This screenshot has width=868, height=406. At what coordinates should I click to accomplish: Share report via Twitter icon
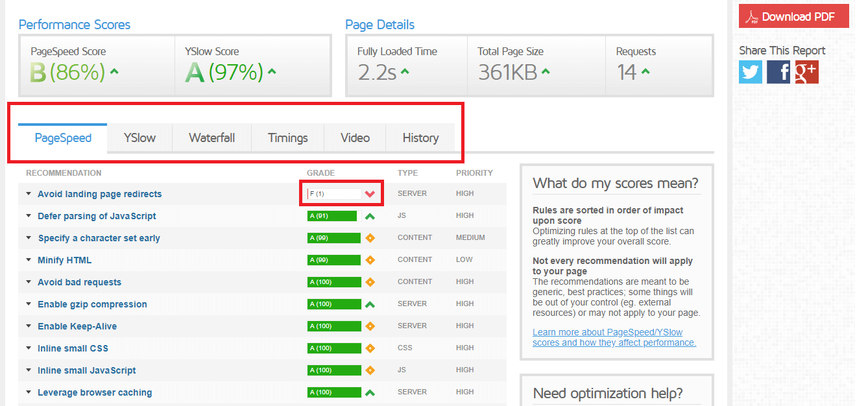coord(751,72)
